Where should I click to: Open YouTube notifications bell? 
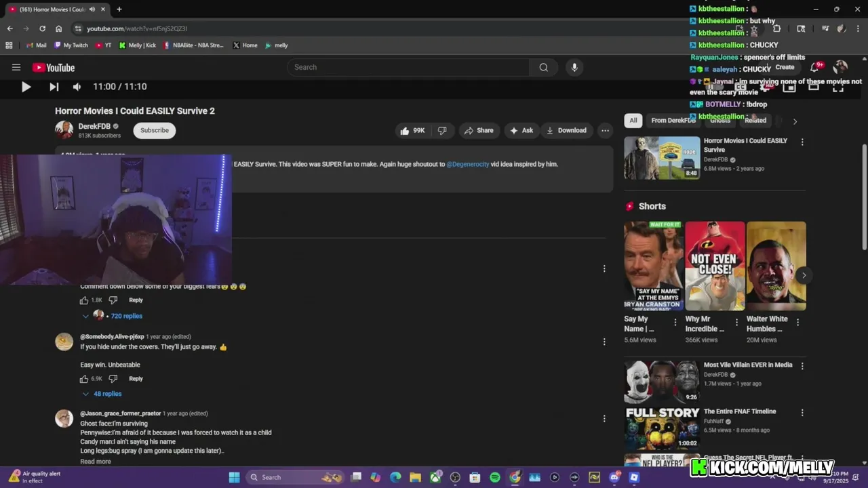click(815, 67)
